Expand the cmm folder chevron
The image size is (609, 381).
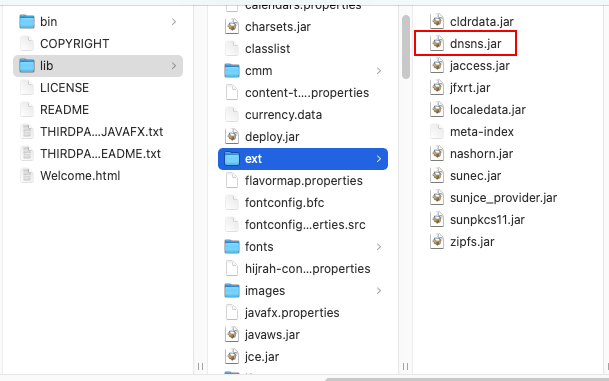pyautogui.click(x=379, y=71)
